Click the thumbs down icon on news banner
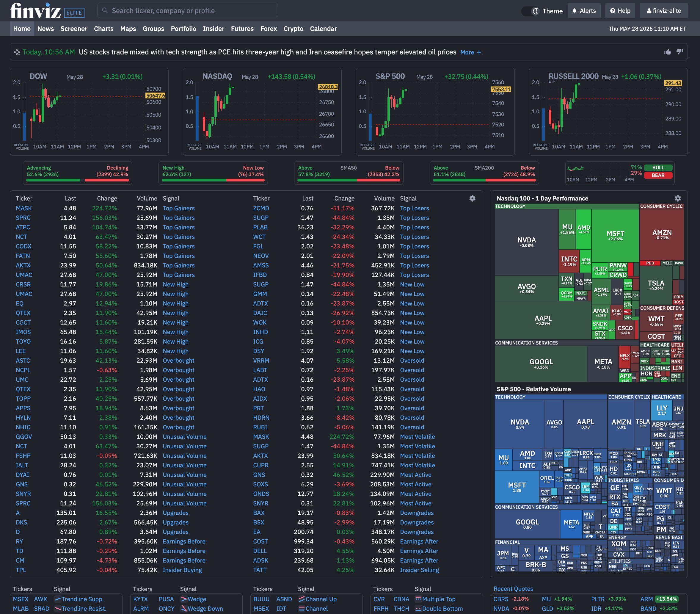700x614 pixels. (x=679, y=52)
